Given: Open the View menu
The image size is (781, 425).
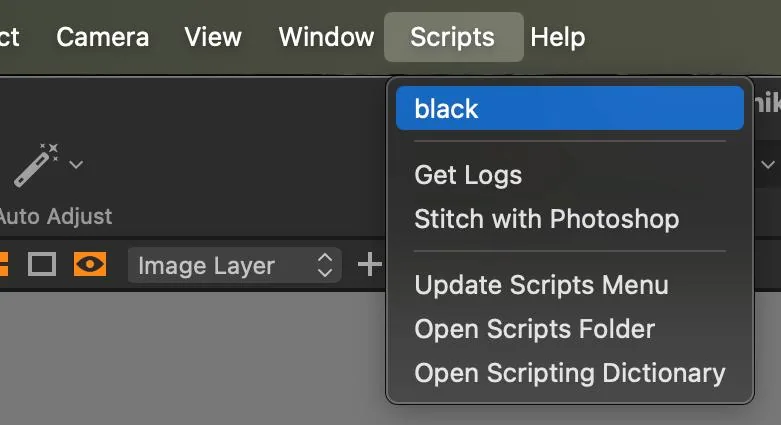Looking at the screenshot, I should pyautogui.click(x=213, y=37).
